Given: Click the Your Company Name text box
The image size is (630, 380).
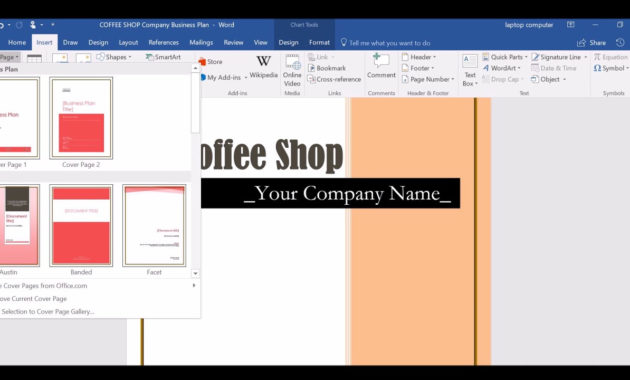Looking at the screenshot, I should pos(330,193).
